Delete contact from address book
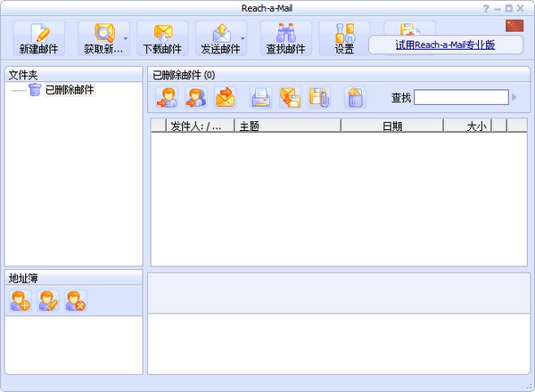535x392 pixels. pos(76,301)
